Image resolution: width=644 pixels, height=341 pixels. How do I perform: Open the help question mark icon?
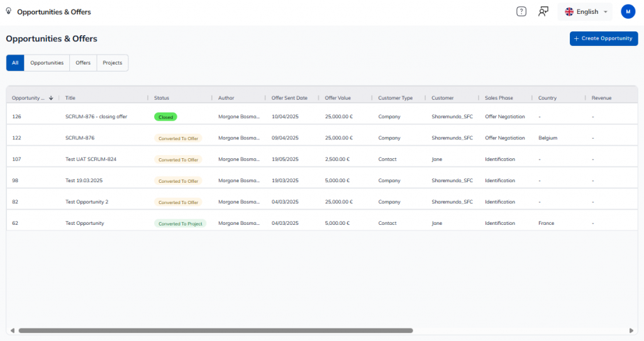(521, 11)
